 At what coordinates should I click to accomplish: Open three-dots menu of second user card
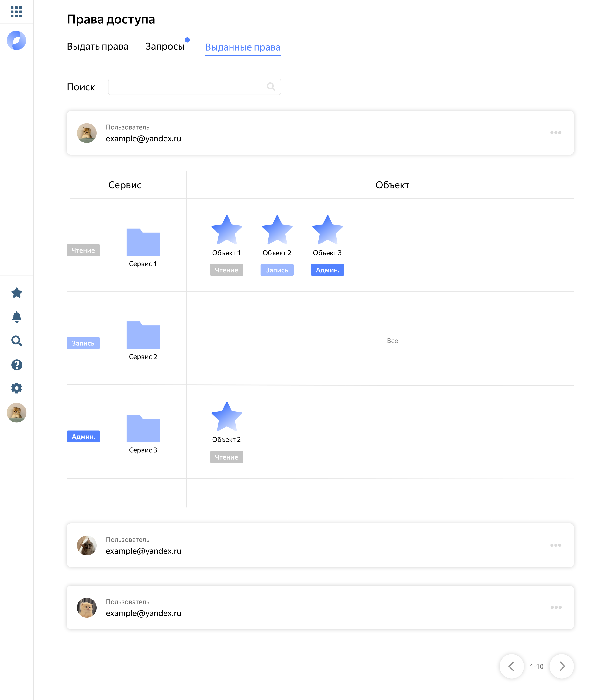(555, 545)
